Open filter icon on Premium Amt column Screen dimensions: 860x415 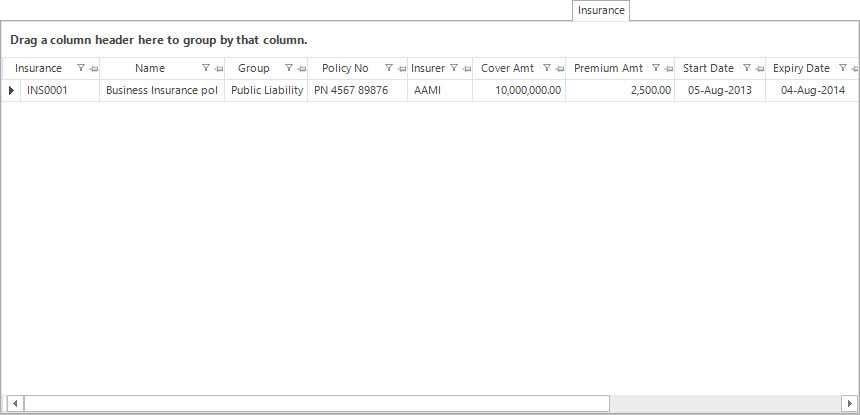(655, 68)
